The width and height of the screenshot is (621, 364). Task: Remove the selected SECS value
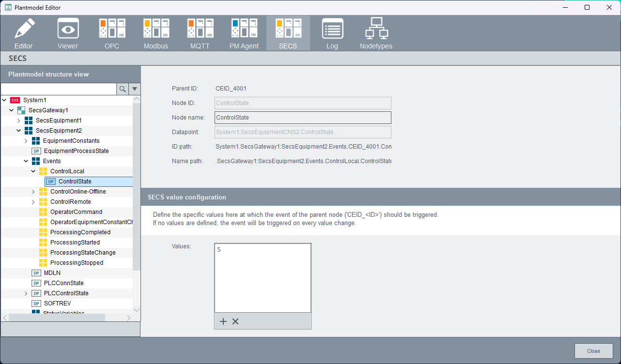[235, 321]
